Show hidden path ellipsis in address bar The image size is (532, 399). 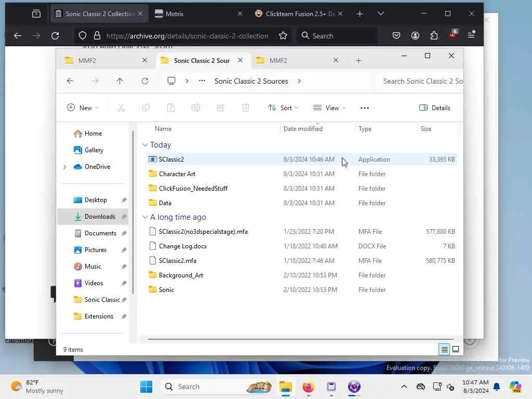click(202, 81)
